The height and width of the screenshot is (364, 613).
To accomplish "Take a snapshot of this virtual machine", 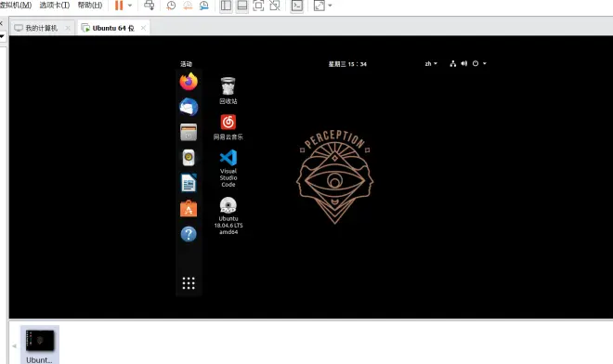I will coord(171,6).
